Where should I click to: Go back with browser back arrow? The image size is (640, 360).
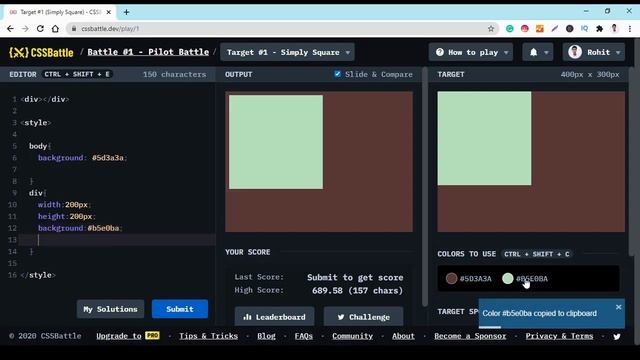click(x=10, y=29)
